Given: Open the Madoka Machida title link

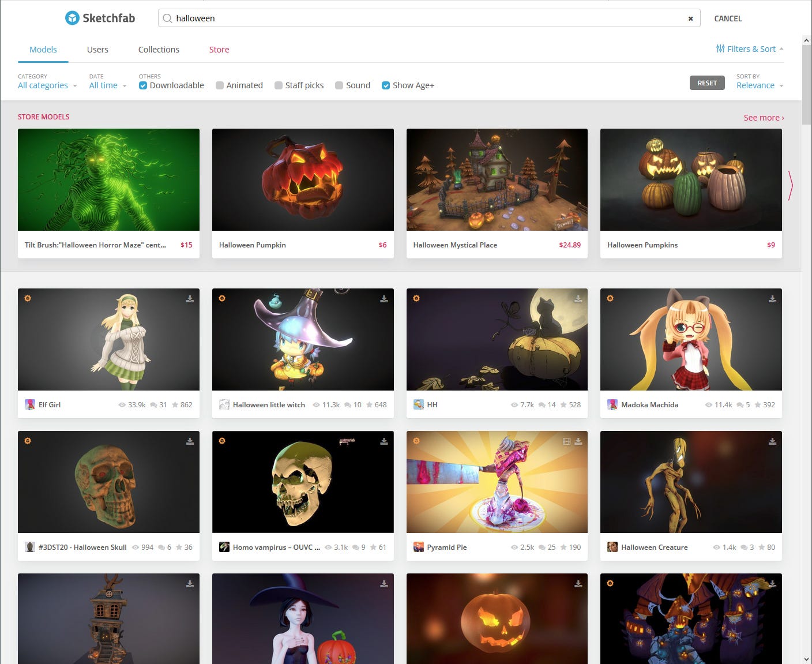Looking at the screenshot, I should [x=649, y=405].
